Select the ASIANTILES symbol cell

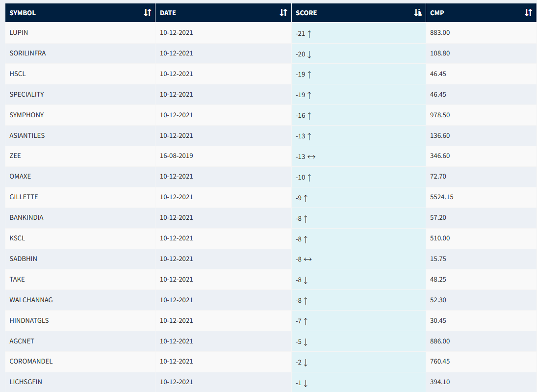tap(80, 135)
